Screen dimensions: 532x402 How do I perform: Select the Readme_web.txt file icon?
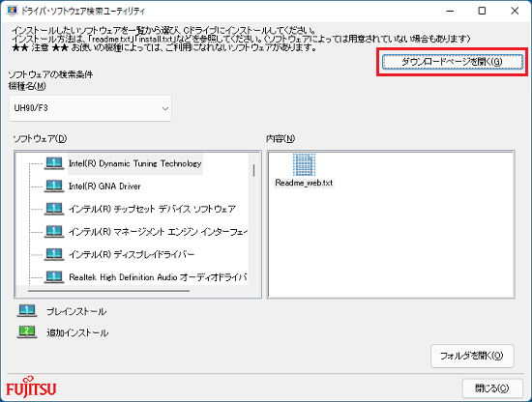[x=304, y=164]
